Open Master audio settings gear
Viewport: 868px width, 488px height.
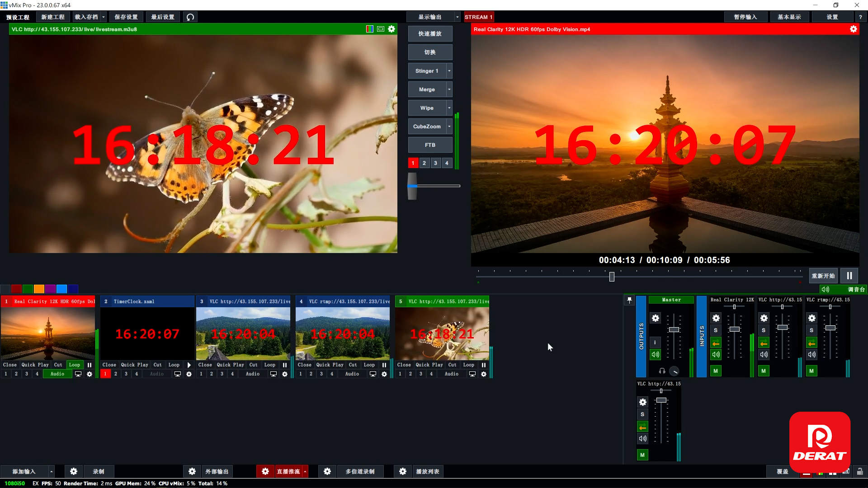click(x=656, y=318)
